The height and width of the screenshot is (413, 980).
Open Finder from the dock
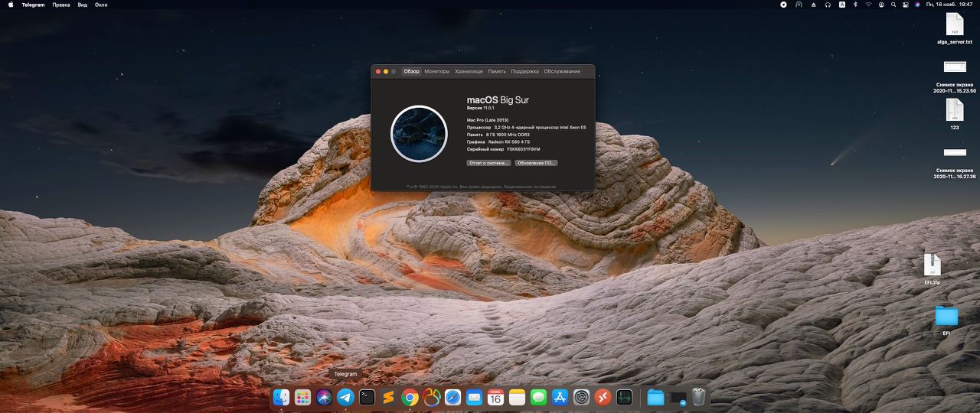point(281,397)
